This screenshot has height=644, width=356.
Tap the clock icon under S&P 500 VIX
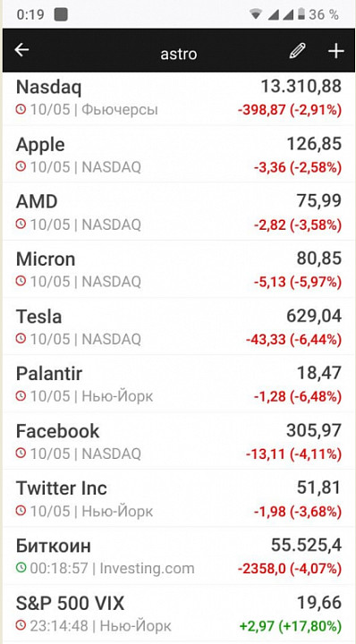point(21,625)
